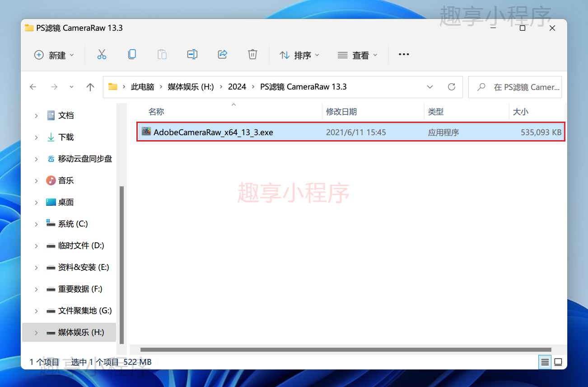Viewport: 588px width, 387px height.
Task: Select 资料&安装 (E:) in the sidebar
Action: pyautogui.click(x=84, y=267)
